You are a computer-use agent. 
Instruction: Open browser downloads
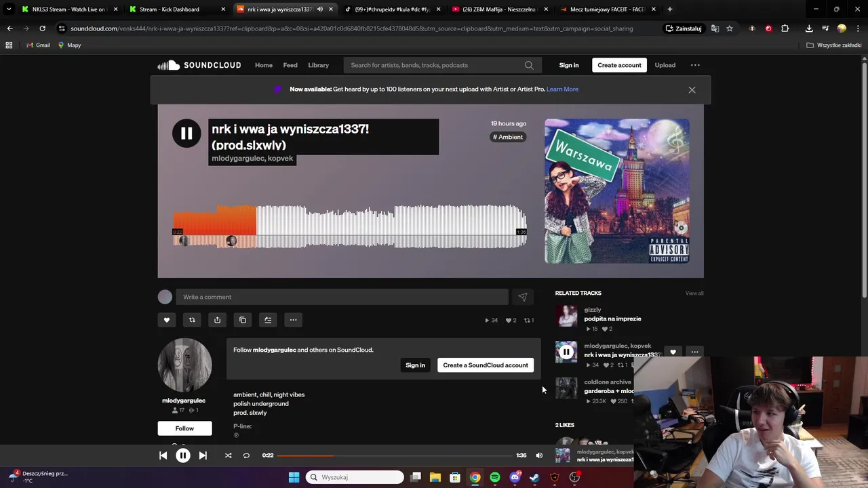(809, 28)
